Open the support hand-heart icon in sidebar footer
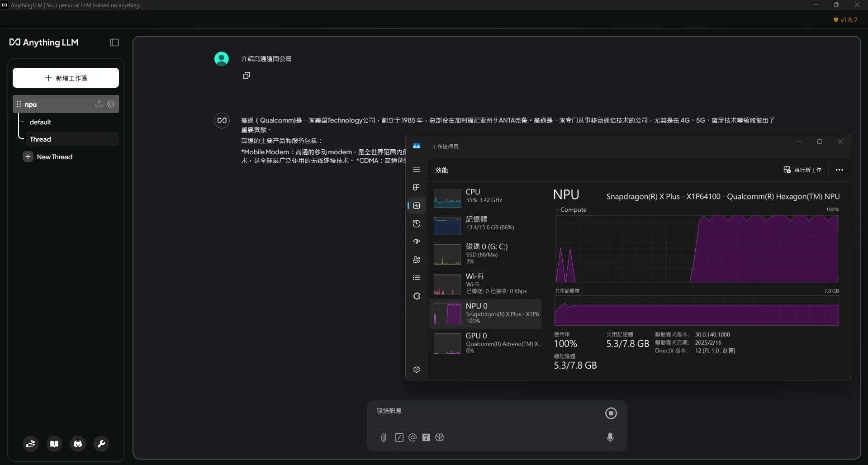Image resolution: width=868 pixels, height=465 pixels. pos(31,444)
